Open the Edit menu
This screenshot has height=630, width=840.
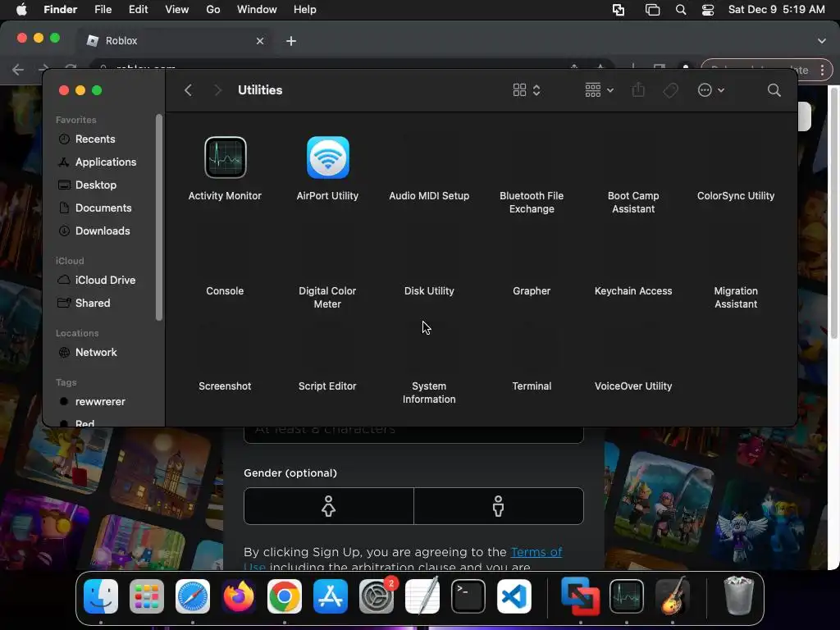138,10
